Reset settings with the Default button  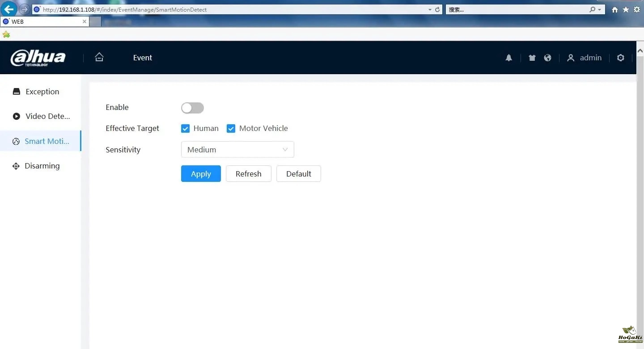tap(298, 174)
